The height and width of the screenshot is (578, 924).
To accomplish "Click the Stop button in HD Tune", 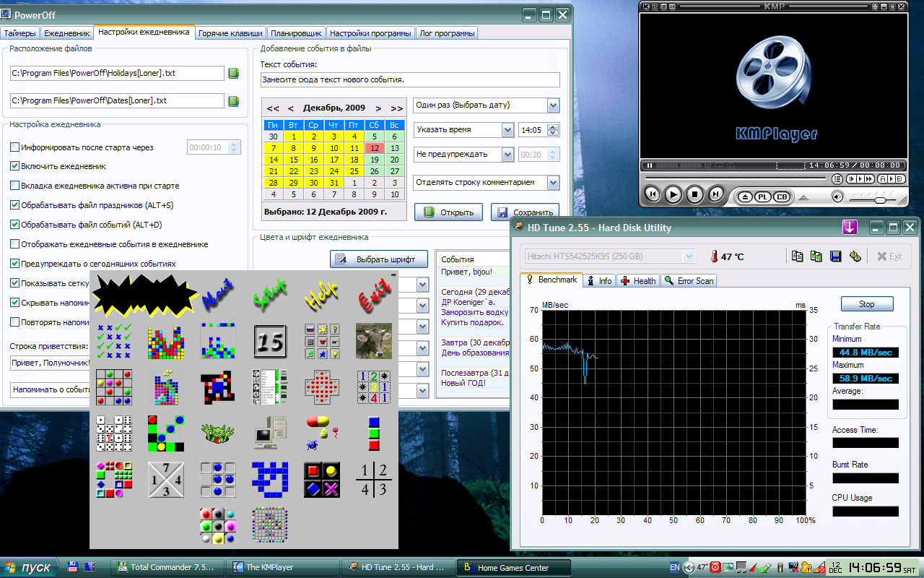I will pos(866,304).
